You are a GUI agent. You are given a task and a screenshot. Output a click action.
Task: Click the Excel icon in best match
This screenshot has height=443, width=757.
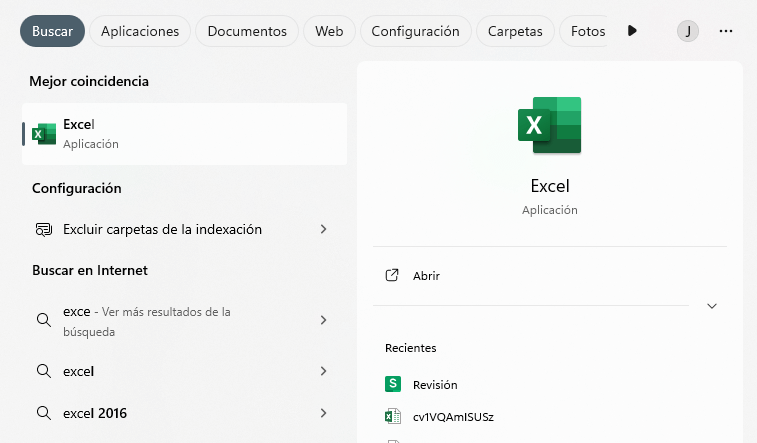pos(43,134)
